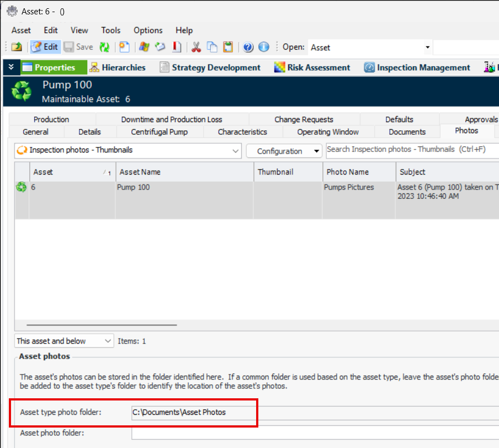Expand the 'This asset and below' dropdown
This screenshot has height=448, width=499.
coord(108,341)
